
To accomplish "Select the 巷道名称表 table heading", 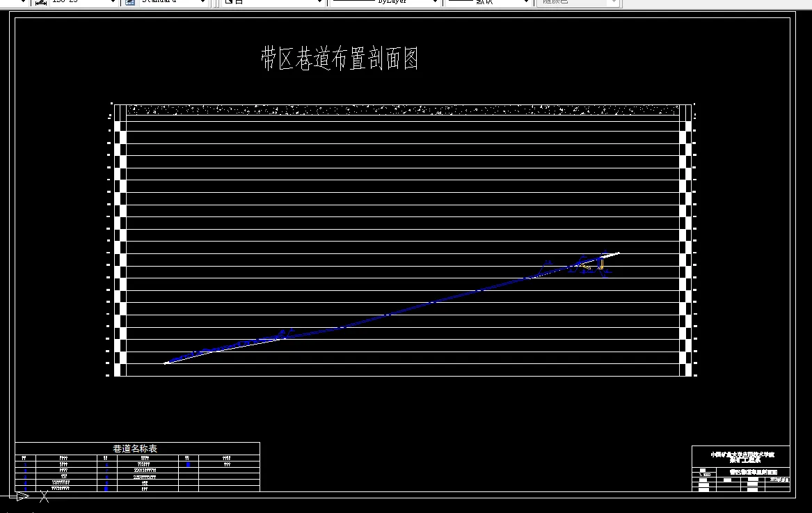I will [x=135, y=448].
